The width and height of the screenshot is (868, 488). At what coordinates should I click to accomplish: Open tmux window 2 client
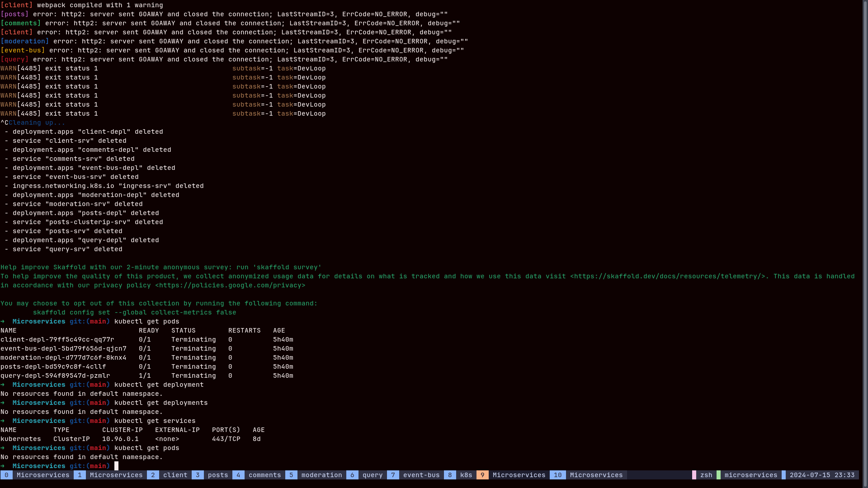[x=169, y=475]
